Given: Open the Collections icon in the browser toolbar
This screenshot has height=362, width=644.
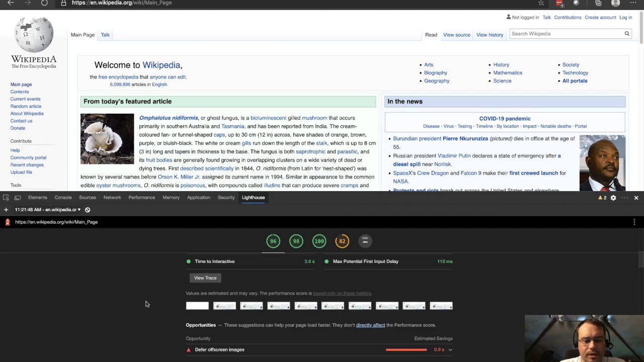Looking at the screenshot, I should point(598,3).
